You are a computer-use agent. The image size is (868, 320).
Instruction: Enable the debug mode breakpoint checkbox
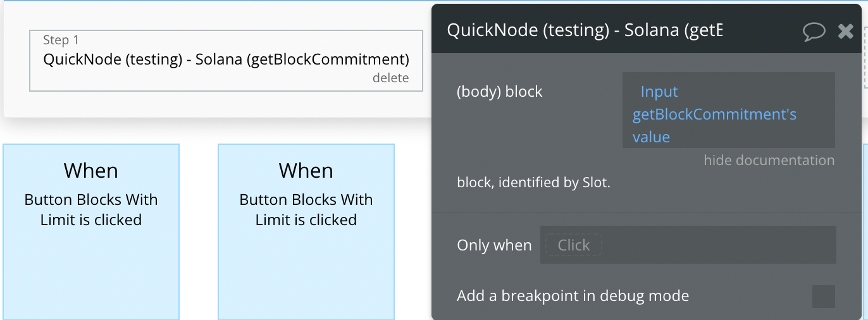823,296
